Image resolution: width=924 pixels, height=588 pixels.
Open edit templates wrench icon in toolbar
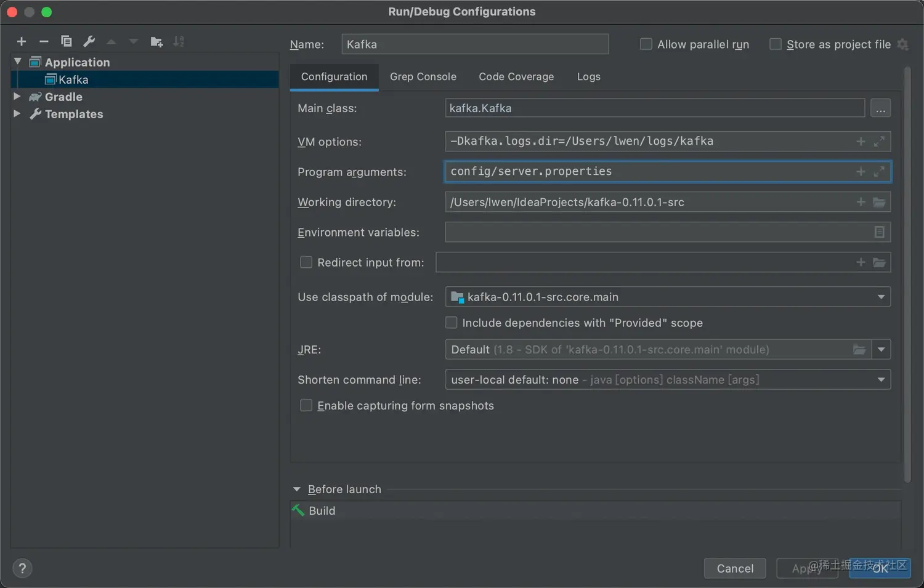click(x=89, y=41)
